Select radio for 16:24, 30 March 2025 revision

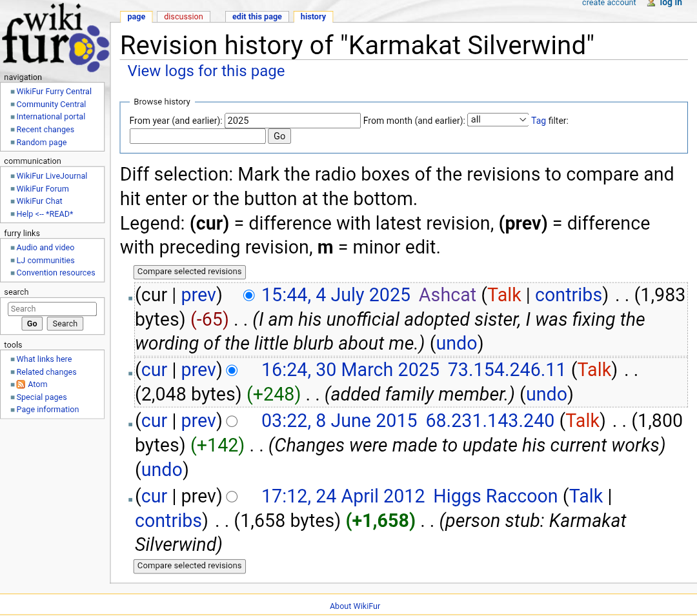232,370
